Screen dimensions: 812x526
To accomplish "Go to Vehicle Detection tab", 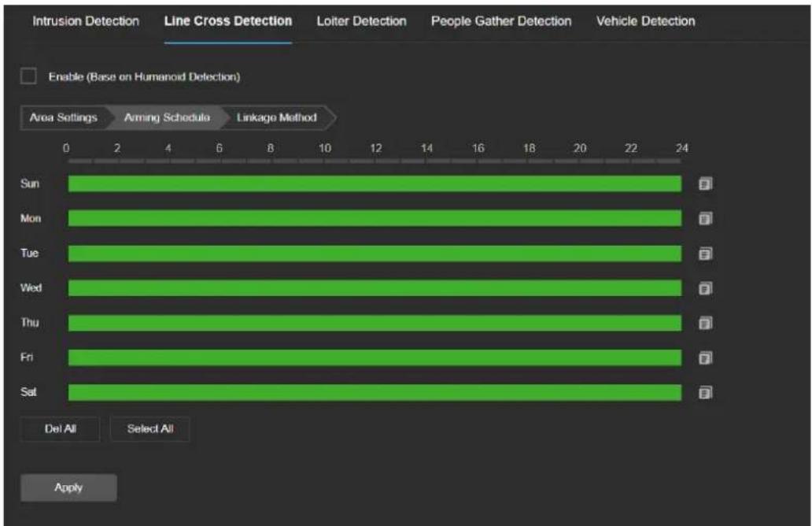I will (x=646, y=21).
